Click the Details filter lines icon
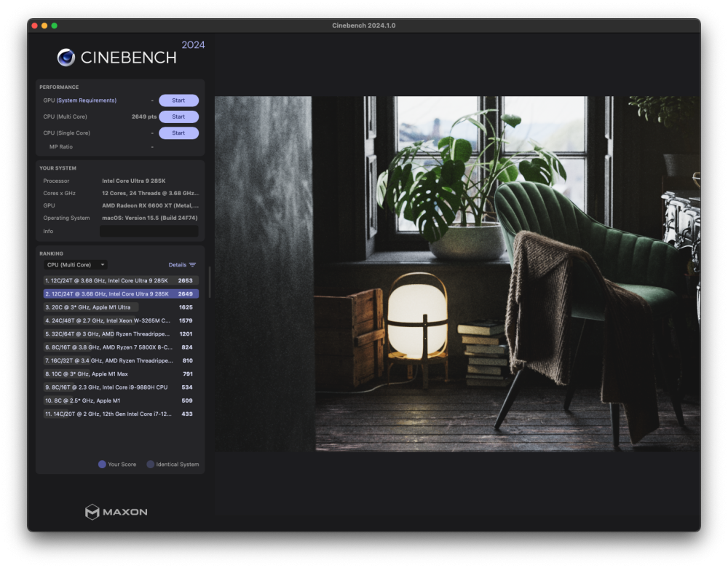 click(x=193, y=265)
